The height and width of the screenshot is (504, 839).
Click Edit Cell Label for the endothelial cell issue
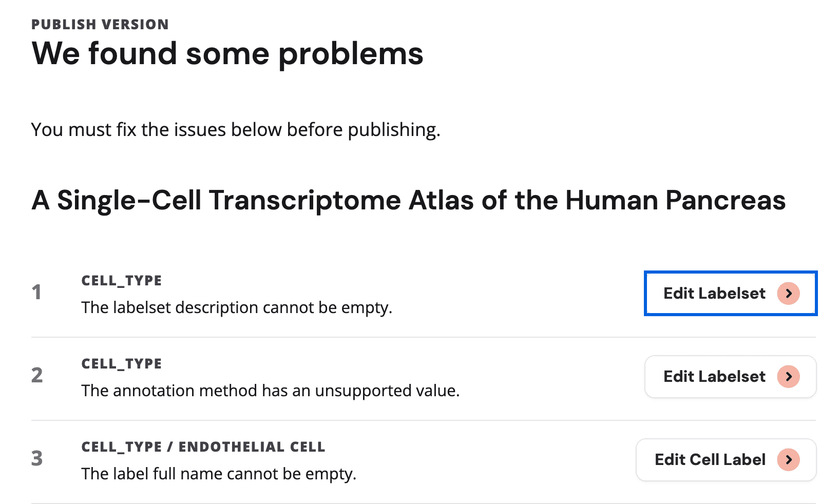point(726,460)
